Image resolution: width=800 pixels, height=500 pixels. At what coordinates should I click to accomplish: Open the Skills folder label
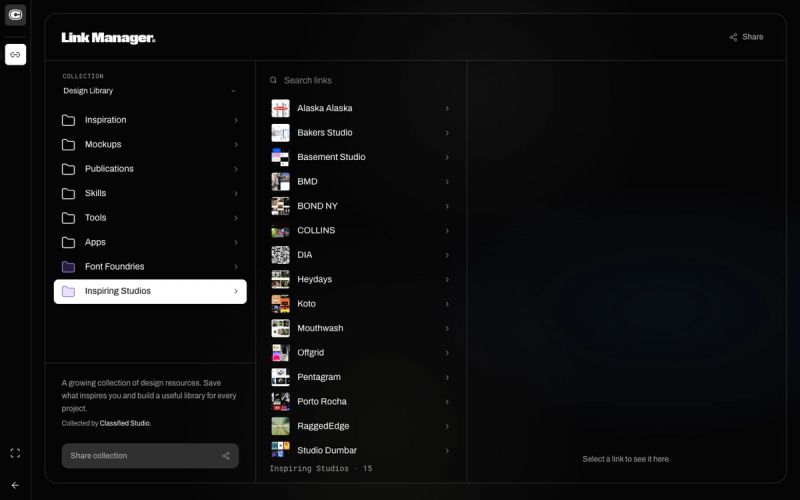[x=95, y=193]
